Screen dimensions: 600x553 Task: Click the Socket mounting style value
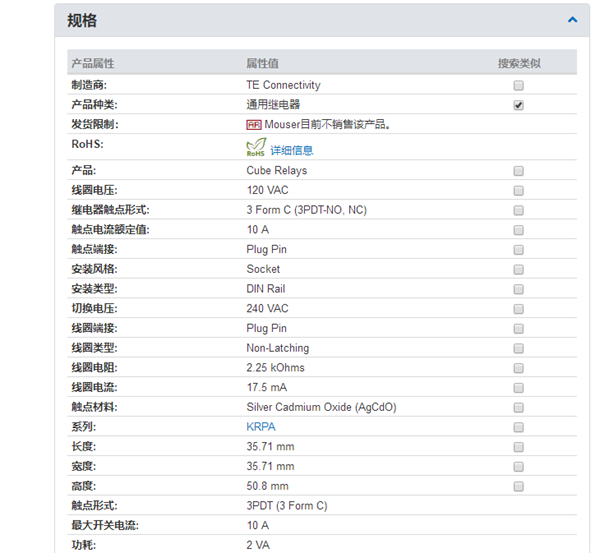click(263, 269)
